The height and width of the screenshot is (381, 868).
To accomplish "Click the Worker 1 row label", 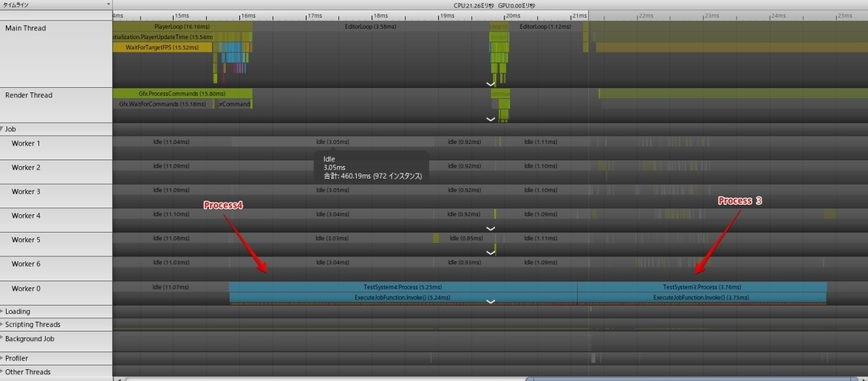I will point(26,143).
